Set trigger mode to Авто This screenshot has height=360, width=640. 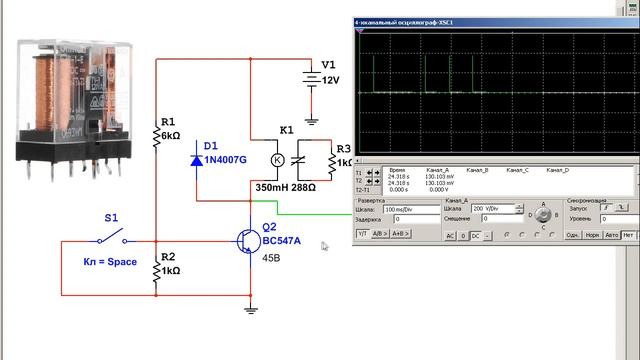[611, 235]
